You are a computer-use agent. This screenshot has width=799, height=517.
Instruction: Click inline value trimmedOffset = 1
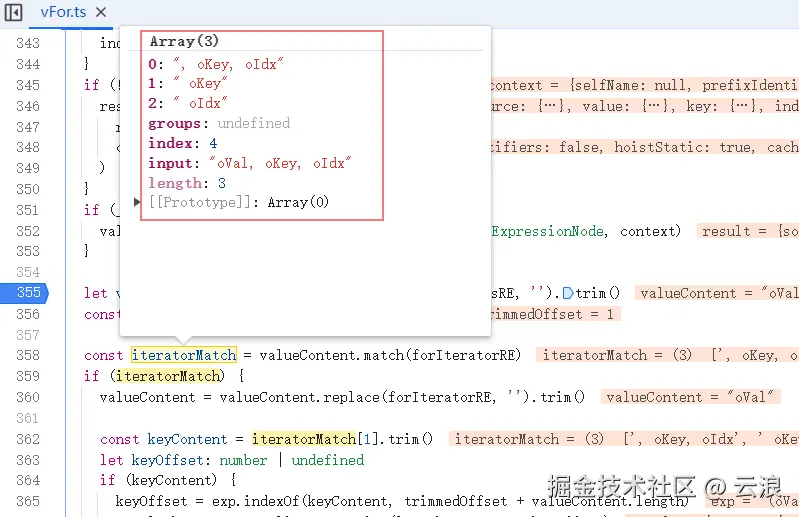[x=553, y=314]
